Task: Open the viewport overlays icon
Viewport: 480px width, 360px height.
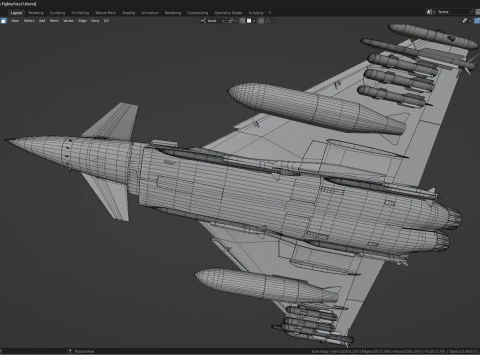Action: 465,21
